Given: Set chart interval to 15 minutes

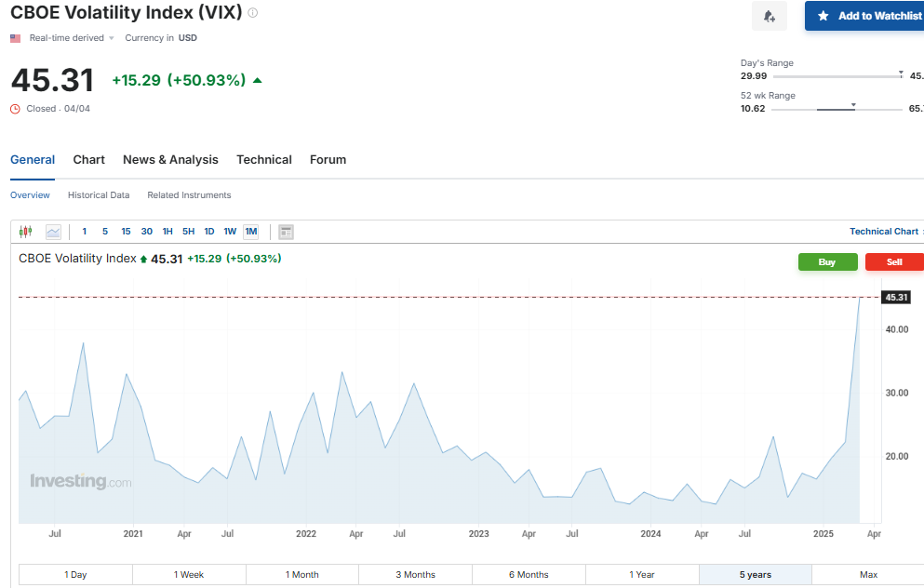Looking at the screenshot, I should (126, 232).
